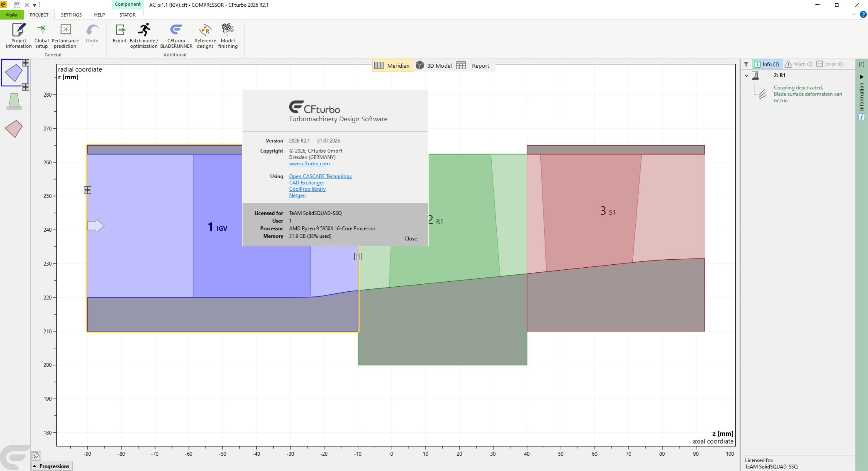Toggle the Info (1) message filter
Image resolution: width=868 pixels, height=471 pixels.
point(767,64)
